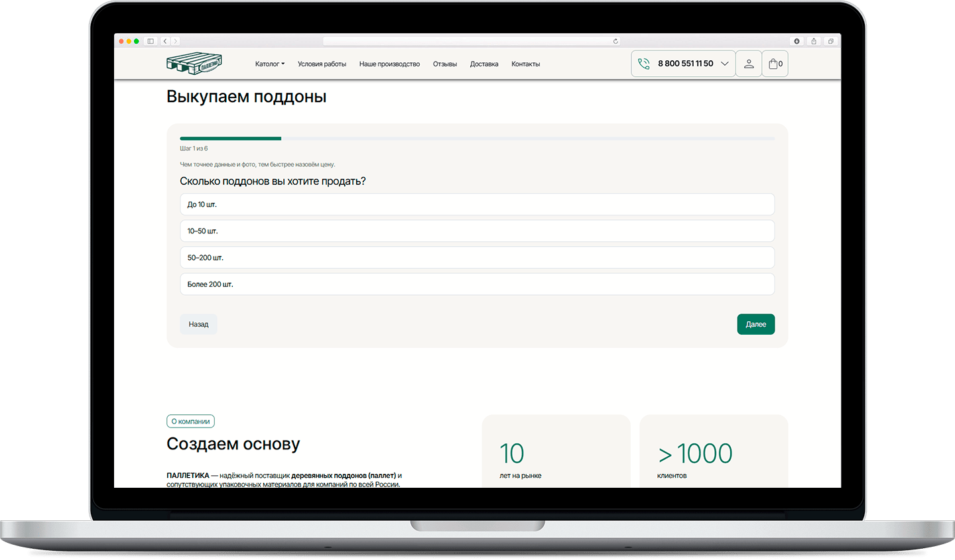Open the shopping cart icon
955x560 pixels.
774,64
